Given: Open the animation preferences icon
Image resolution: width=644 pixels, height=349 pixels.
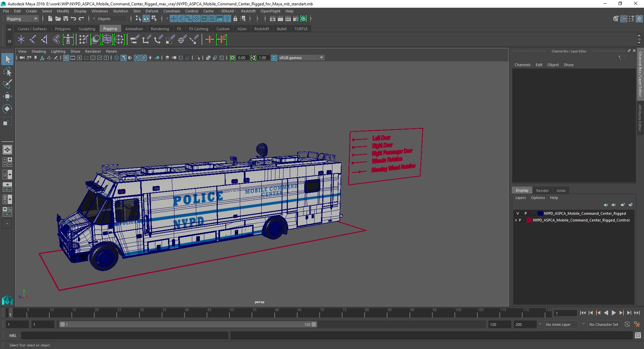Looking at the screenshot, I should [x=637, y=325].
